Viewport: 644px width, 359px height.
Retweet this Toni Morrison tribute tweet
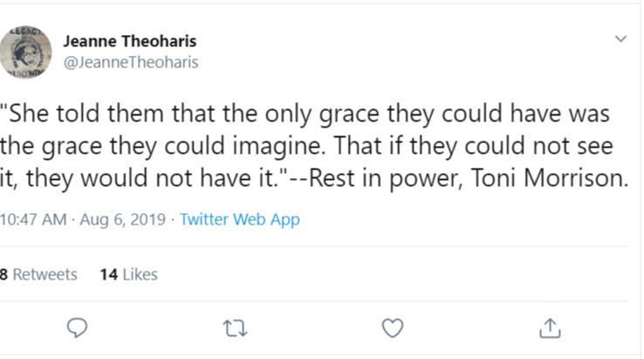(236, 327)
